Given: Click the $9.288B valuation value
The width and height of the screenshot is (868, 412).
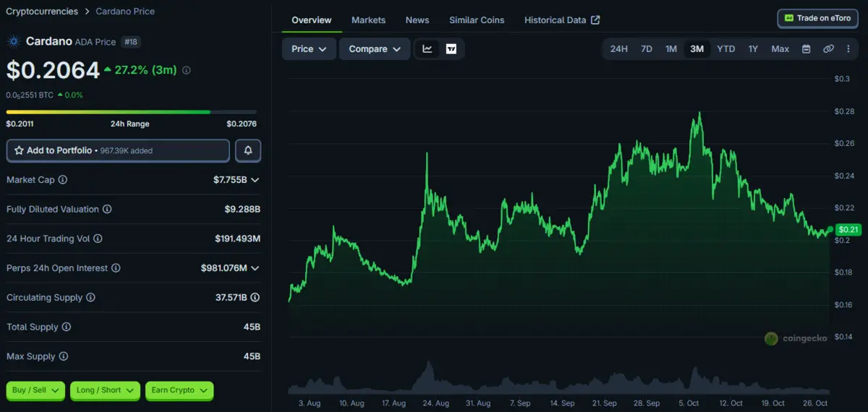Looking at the screenshot, I should tap(242, 209).
